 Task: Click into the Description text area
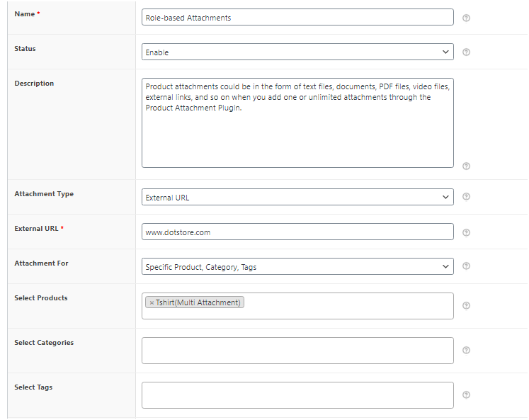click(x=297, y=135)
